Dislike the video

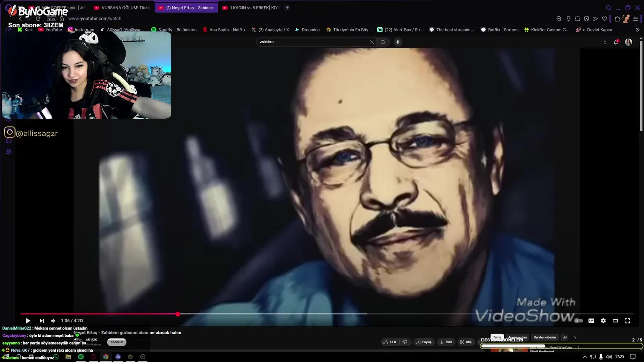pyautogui.click(x=405, y=342)
